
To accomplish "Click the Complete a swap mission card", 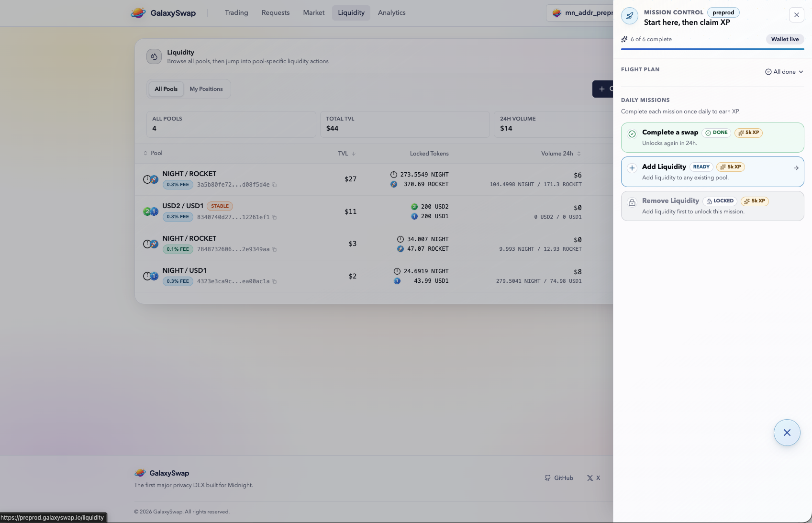I will pyautogui.click(x=712, y=138).
